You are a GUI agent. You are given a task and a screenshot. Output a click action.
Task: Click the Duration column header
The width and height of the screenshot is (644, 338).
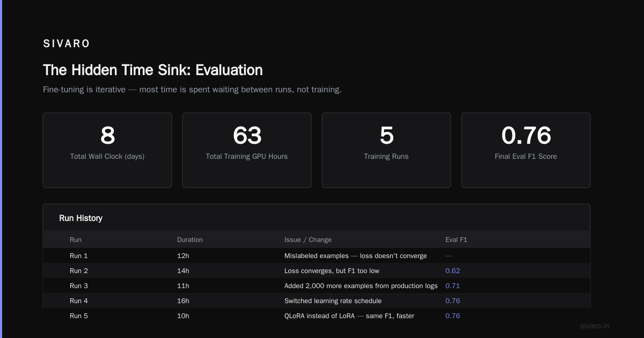coord(190,240)
